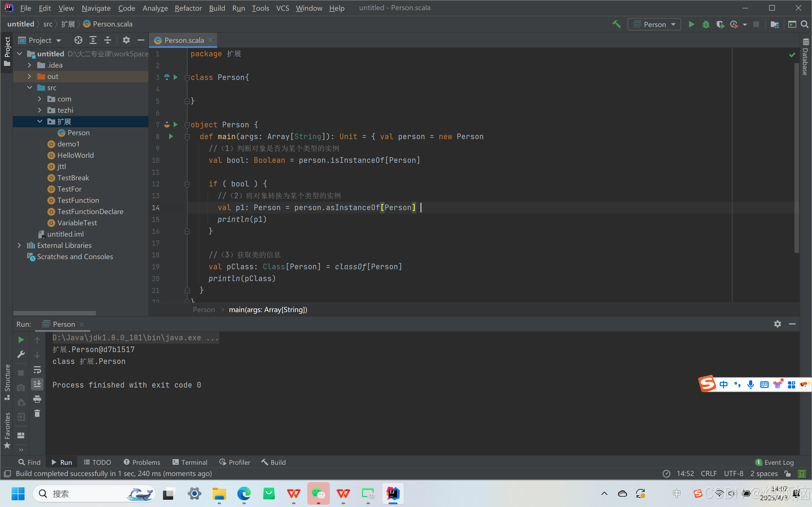Viewport: 812px width, 507px height.
Task: Toggle soft-wrap in Run console
Action: click(x=37, y=370)
